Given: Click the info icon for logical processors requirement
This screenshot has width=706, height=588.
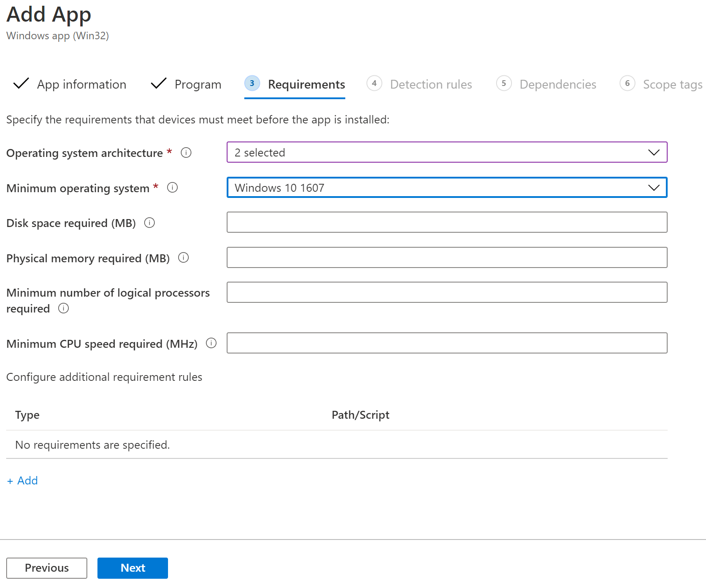Looking at the screenshot, I should tap(63, 309).
